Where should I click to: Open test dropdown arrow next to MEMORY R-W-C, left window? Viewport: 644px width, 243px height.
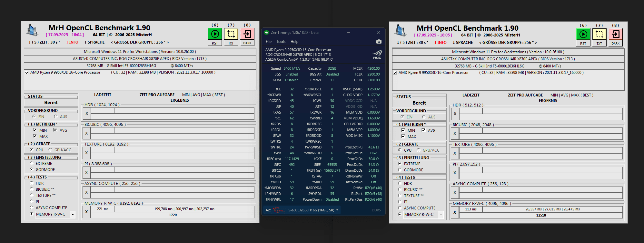(x=73, y=215)
